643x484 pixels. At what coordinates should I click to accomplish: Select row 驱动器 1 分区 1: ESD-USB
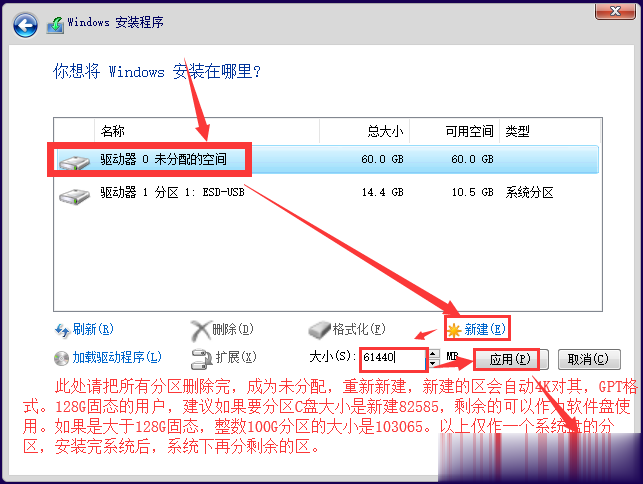(x=327, y=193)
